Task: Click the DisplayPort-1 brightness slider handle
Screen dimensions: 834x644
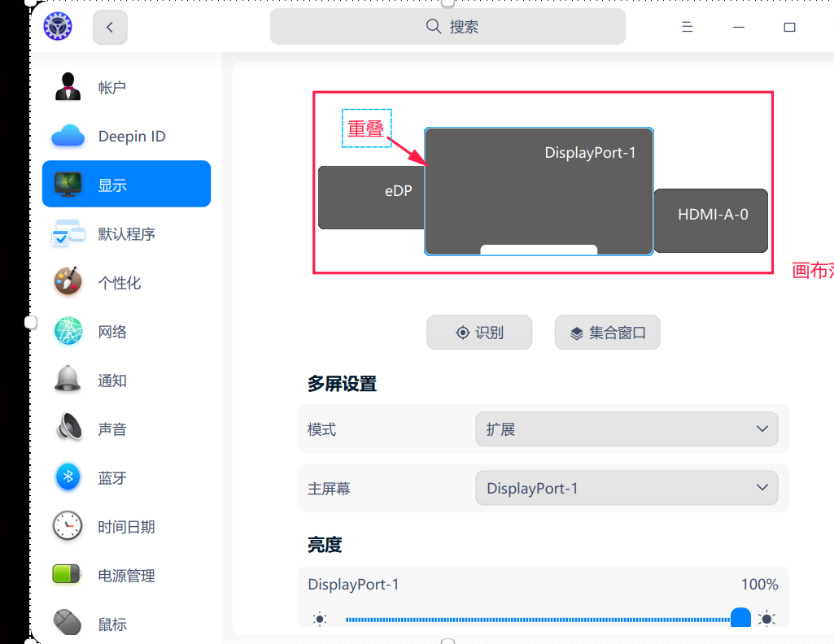Action: click(x=740, y=618)
